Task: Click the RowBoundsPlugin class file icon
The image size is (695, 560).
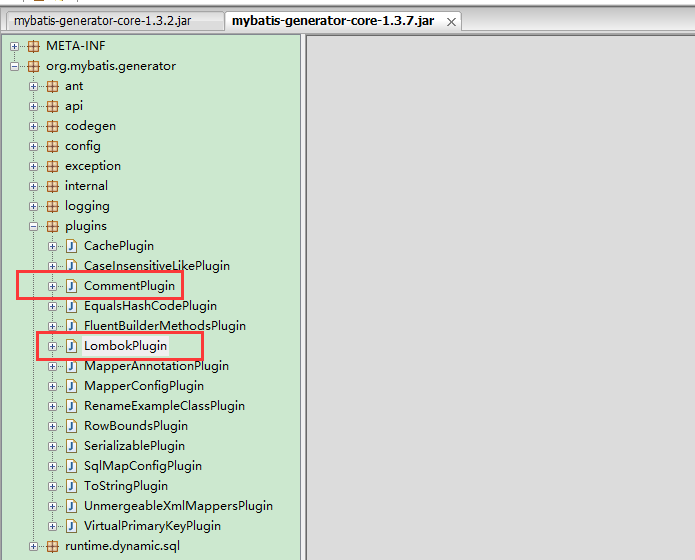Action: (x=71, y=426)
